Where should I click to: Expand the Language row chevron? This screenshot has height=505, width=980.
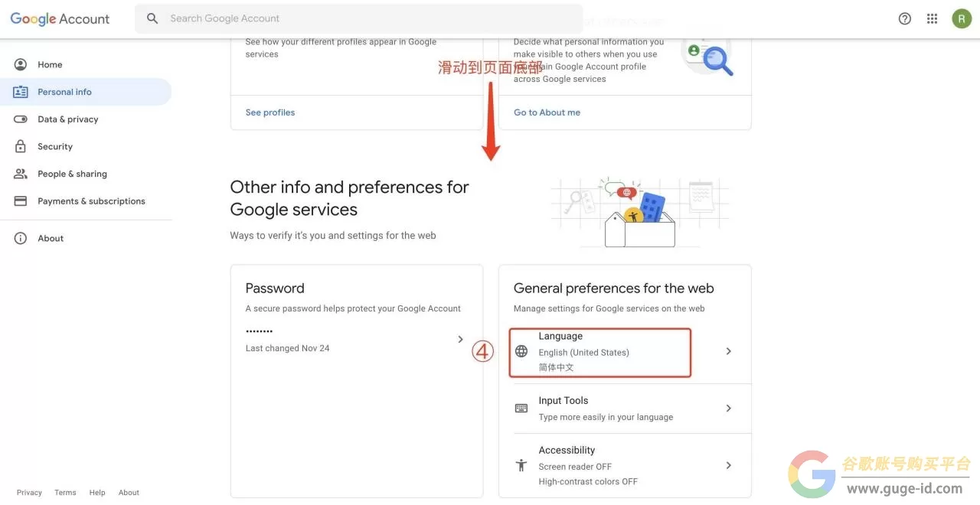pyautogui.click(x=729, y=351)
